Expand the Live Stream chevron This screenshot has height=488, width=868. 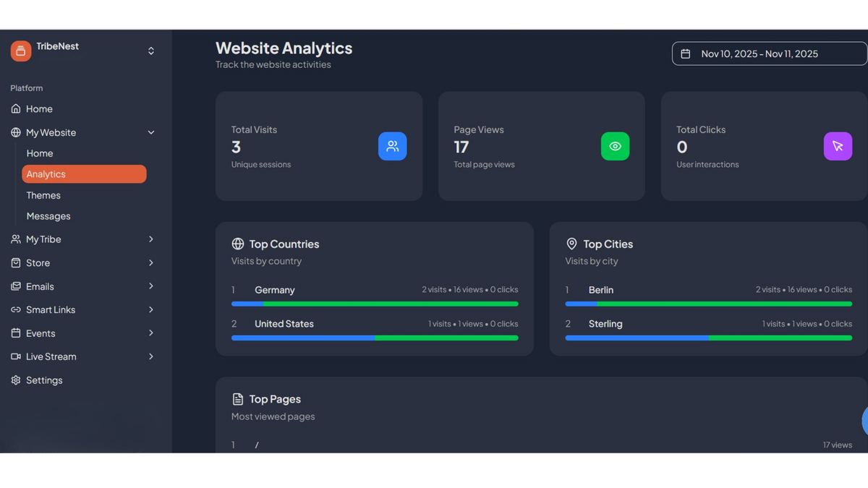pos(151,356)
